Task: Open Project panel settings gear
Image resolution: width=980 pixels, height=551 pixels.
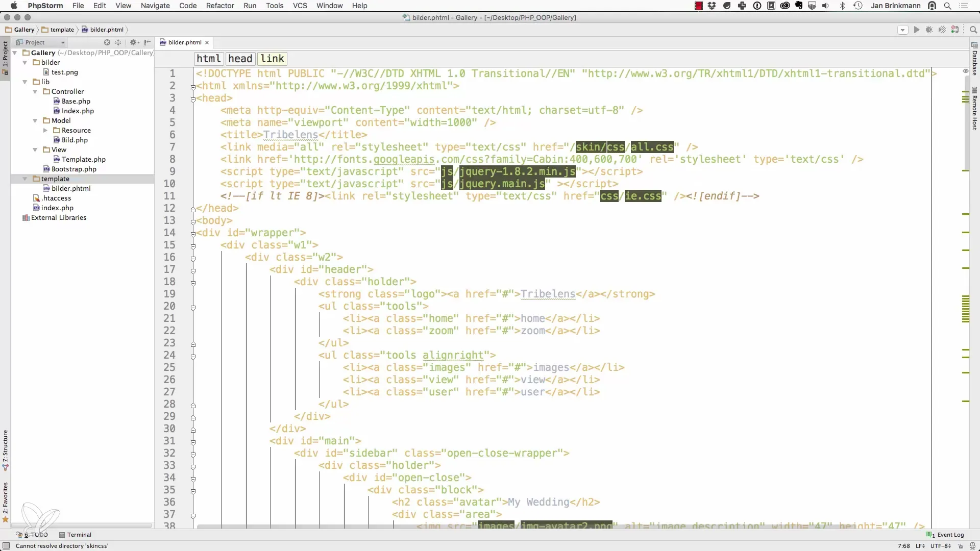Action: (134, 42)
